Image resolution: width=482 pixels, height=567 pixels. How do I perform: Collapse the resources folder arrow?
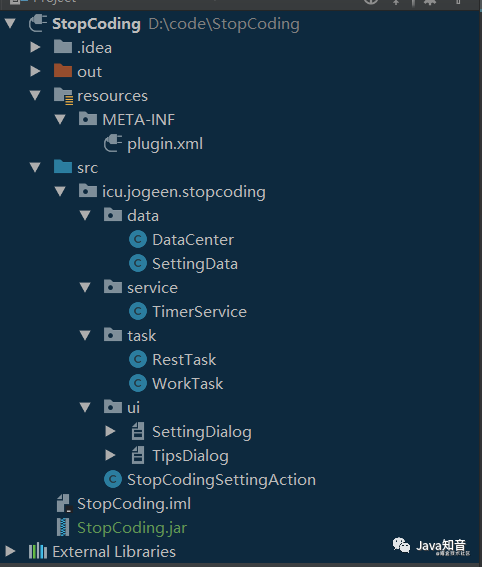[35, 95]
